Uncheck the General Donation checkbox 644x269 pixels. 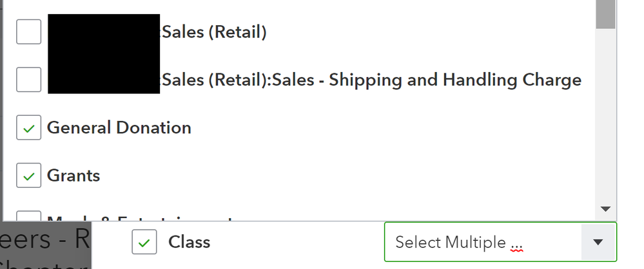tap(28, 127)
